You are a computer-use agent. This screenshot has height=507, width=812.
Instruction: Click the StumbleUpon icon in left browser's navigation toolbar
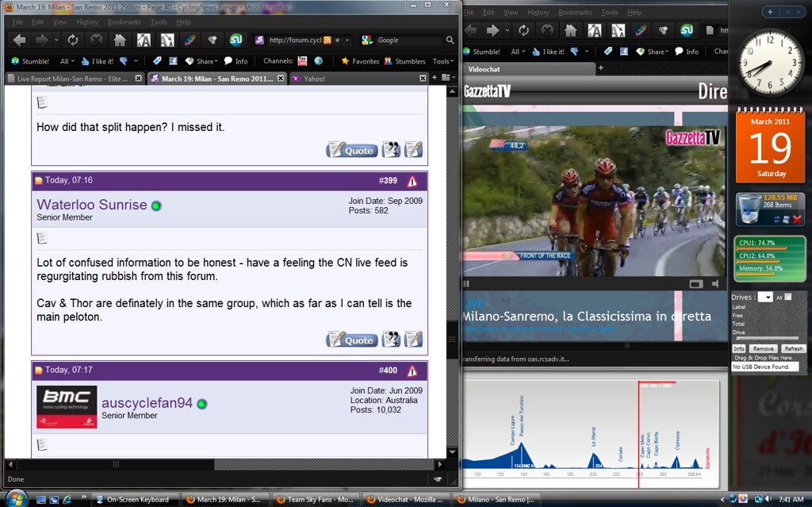tap(236, 40)
